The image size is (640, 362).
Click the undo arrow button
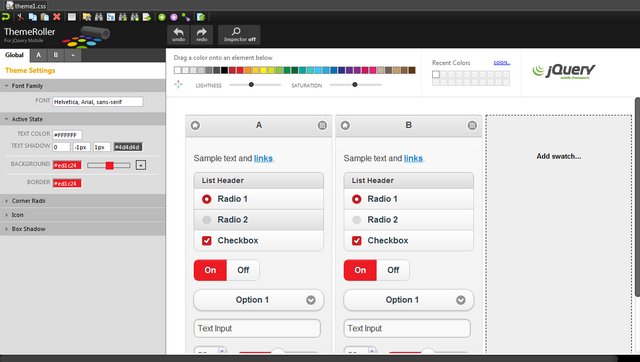[178, 35]
